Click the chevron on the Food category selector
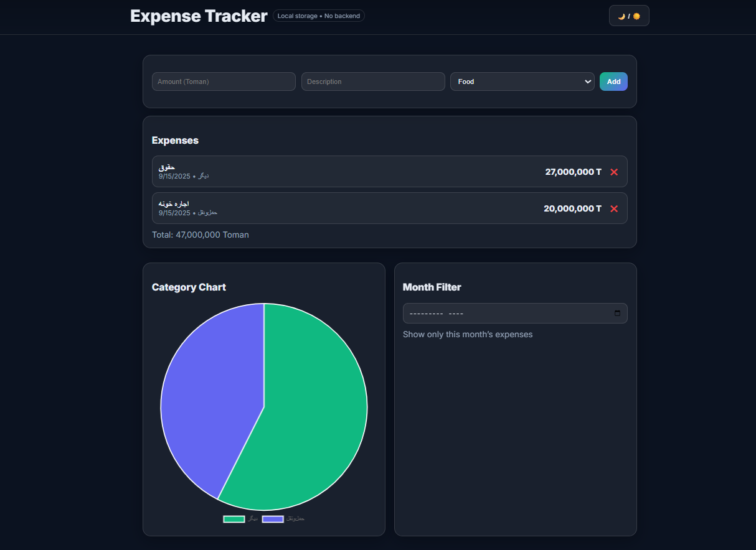 pyautogui.click(x=587, y=82)
